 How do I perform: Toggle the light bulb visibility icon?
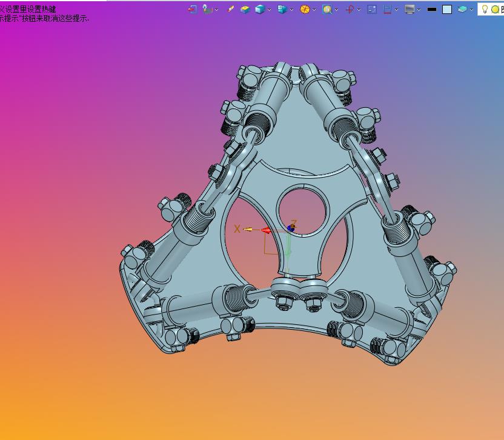pos(485,9)
